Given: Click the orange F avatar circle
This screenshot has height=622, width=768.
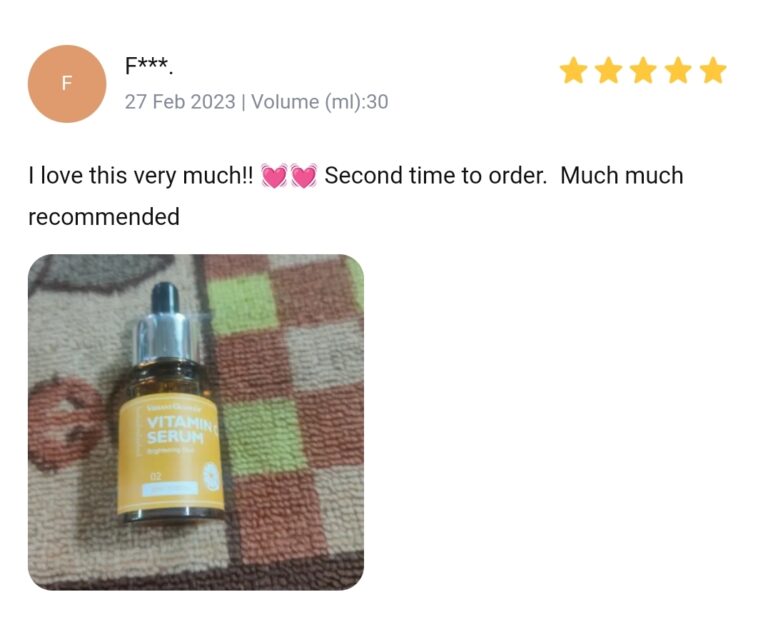Looking at the screenshot, I should click(x=67, y=84).
